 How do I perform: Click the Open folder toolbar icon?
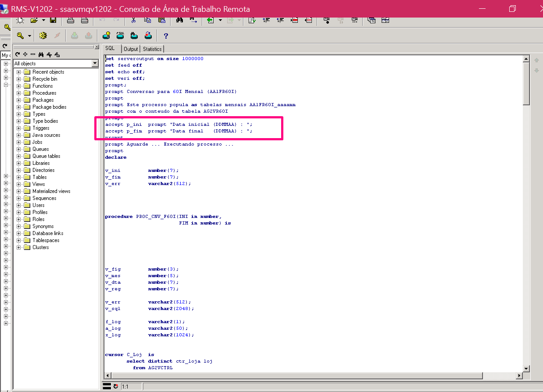click(34, 20)
